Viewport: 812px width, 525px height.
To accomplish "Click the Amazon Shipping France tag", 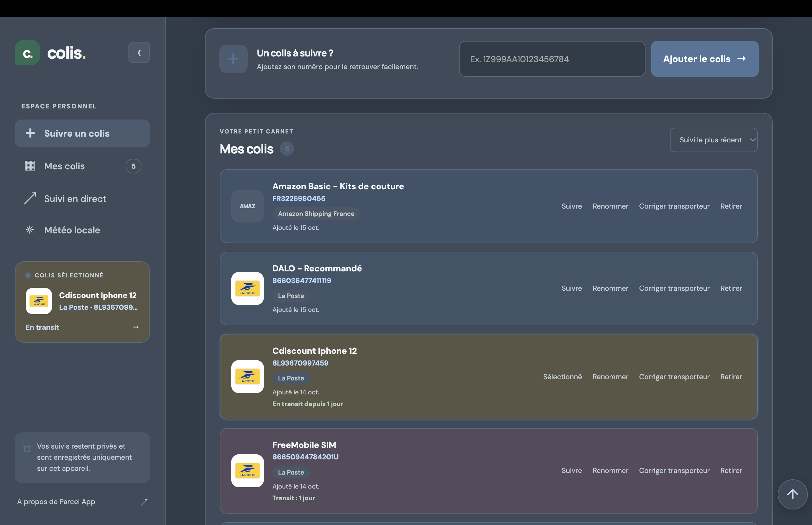I will 316,214.
